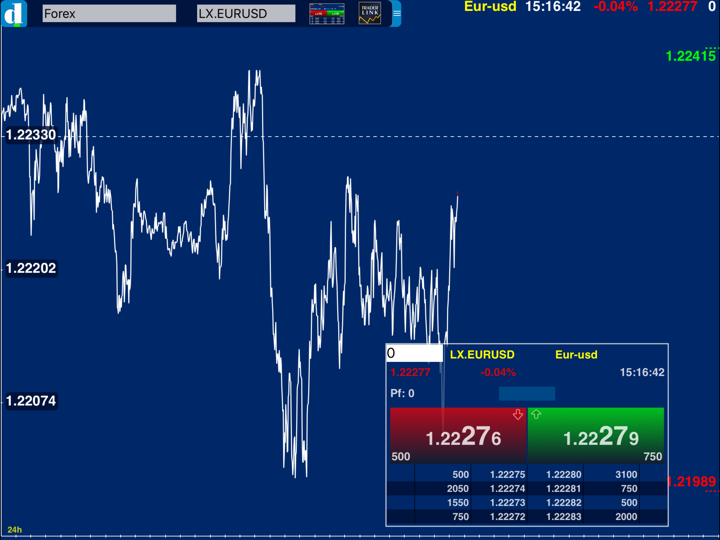Open the Trader Link chart icon
The width and height of the screenshot is (720, 540).
(370, 14)
